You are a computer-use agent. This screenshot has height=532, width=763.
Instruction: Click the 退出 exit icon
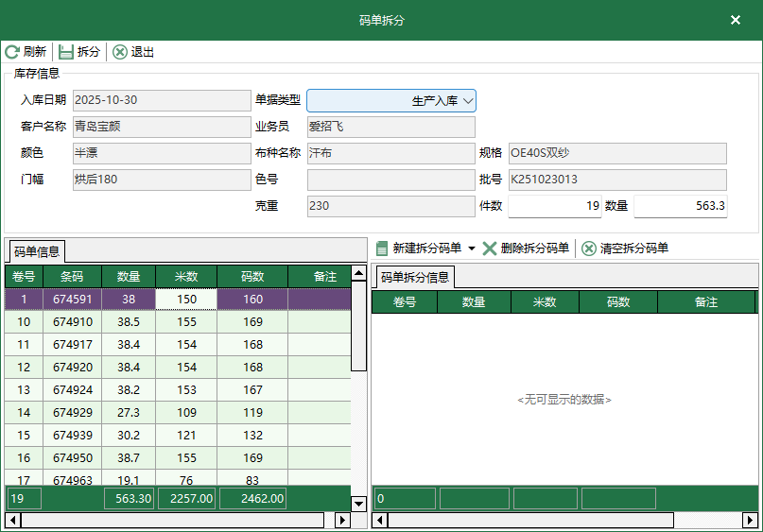pyautogui.click(x=120, y=52)
